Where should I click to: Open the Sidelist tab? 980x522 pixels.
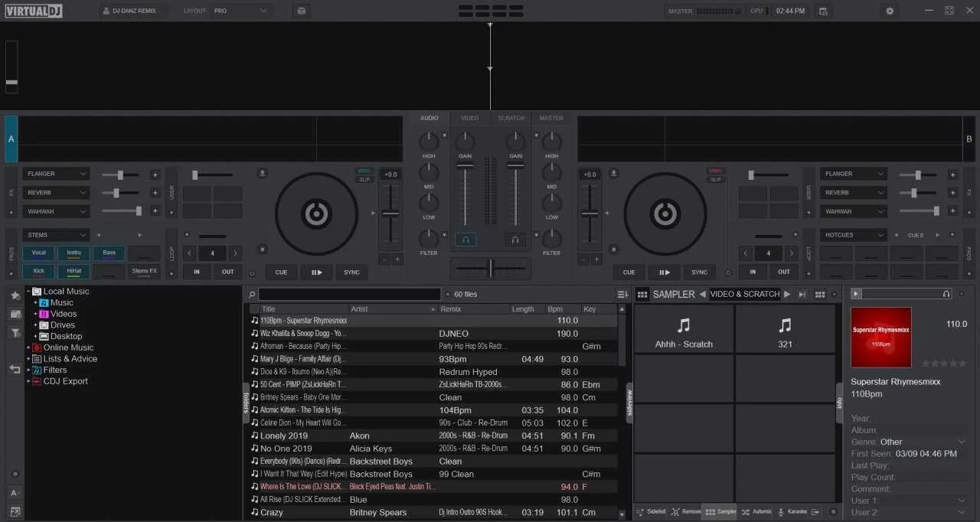(x=652, y=511)
